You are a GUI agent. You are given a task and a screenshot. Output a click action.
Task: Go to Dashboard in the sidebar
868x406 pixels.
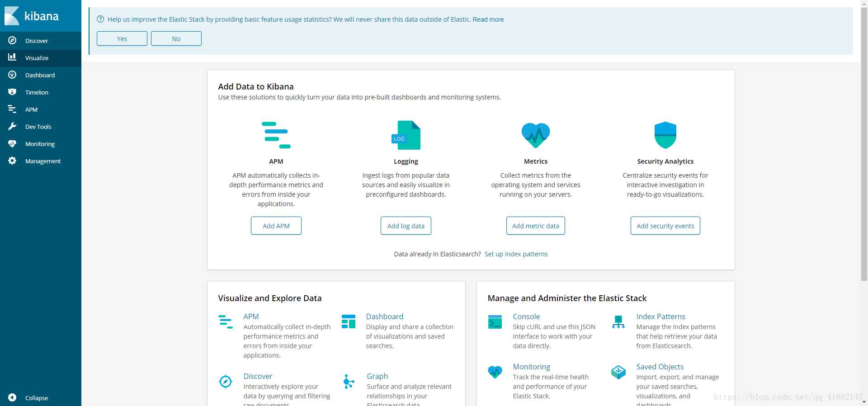(x=40, y=75)
